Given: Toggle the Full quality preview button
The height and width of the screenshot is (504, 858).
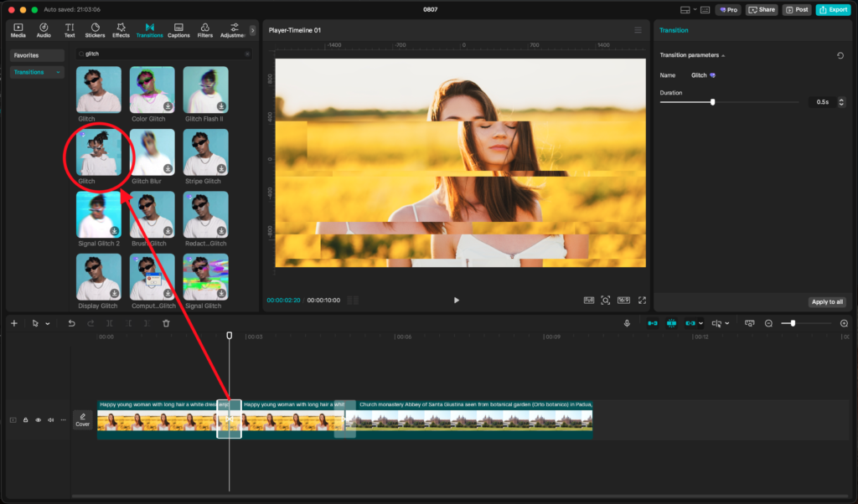Looking at the screenshot, I should (589, 300).
